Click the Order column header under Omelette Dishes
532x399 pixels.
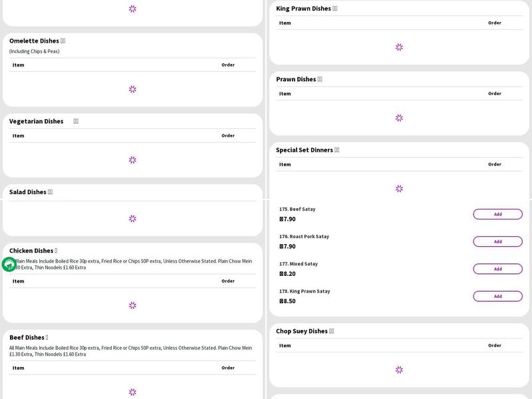228,65
